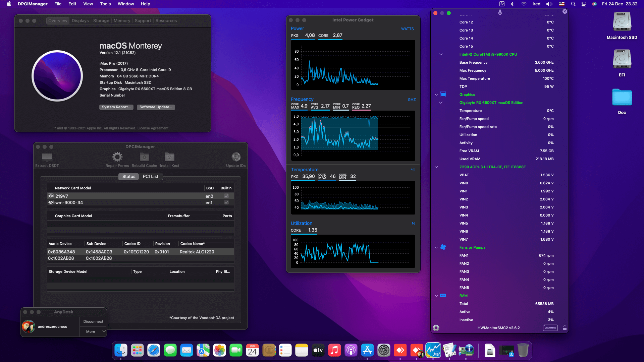The height and width of the screenshot is (362, 644).
Task: Click Extract DSDT icon in DPCIManager toolbar
Action: point(47,157)
